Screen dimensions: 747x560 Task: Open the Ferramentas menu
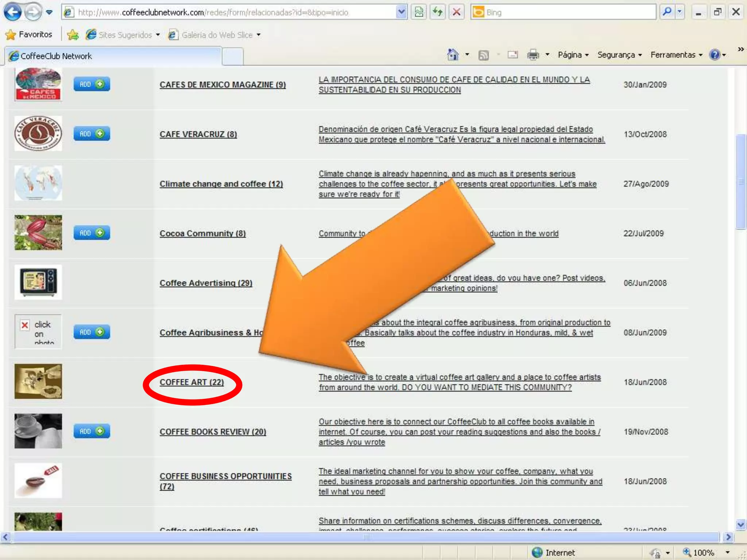tap(676, 55)
